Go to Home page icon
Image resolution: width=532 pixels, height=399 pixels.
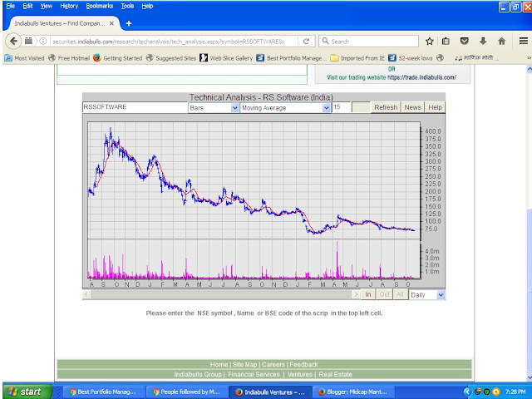pyautogui.click(x=501, y=42)
